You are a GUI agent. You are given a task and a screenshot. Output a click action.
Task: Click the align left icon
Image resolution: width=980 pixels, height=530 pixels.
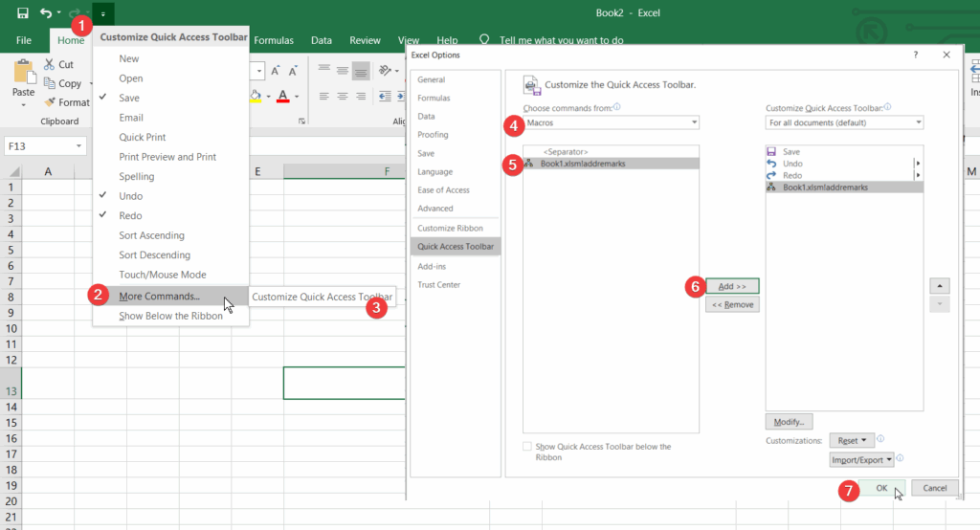pyautogui.click(x=323, y=97)
